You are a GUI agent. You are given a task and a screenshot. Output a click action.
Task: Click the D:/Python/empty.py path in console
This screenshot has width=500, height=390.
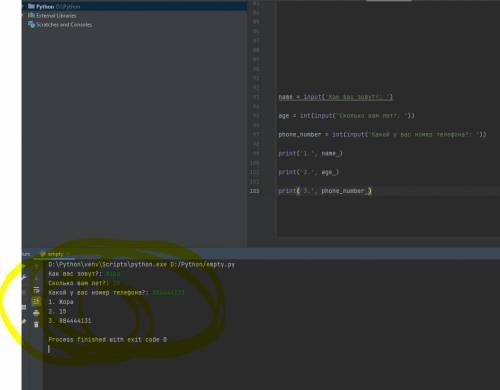[x=203, y=265]
